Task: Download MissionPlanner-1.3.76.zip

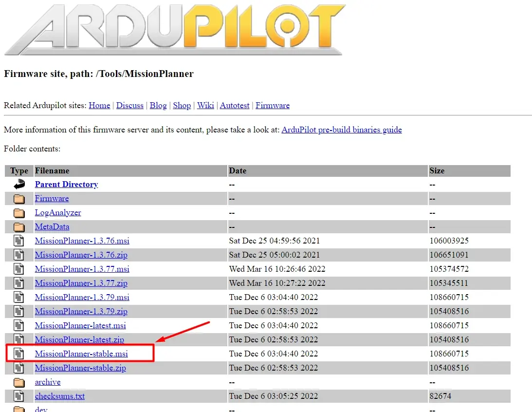Action: pos(81,255)
